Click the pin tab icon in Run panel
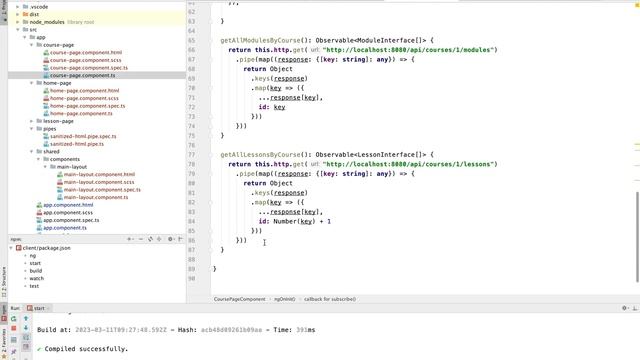This screenshot has width=640, height=360. click(x=14, y=351)
